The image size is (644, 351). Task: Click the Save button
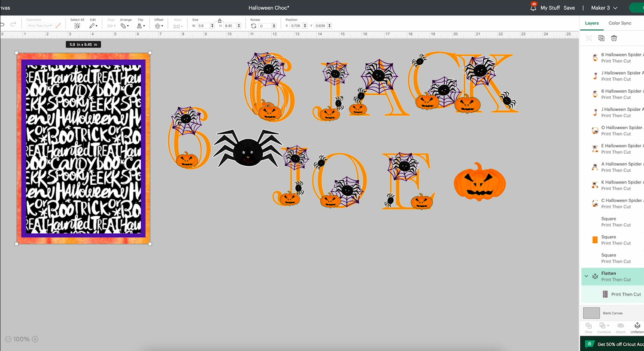(x=569, y=8)
